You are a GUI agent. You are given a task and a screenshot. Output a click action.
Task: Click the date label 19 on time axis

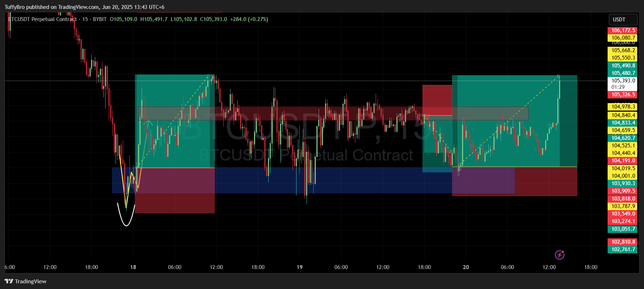(300, 267)
